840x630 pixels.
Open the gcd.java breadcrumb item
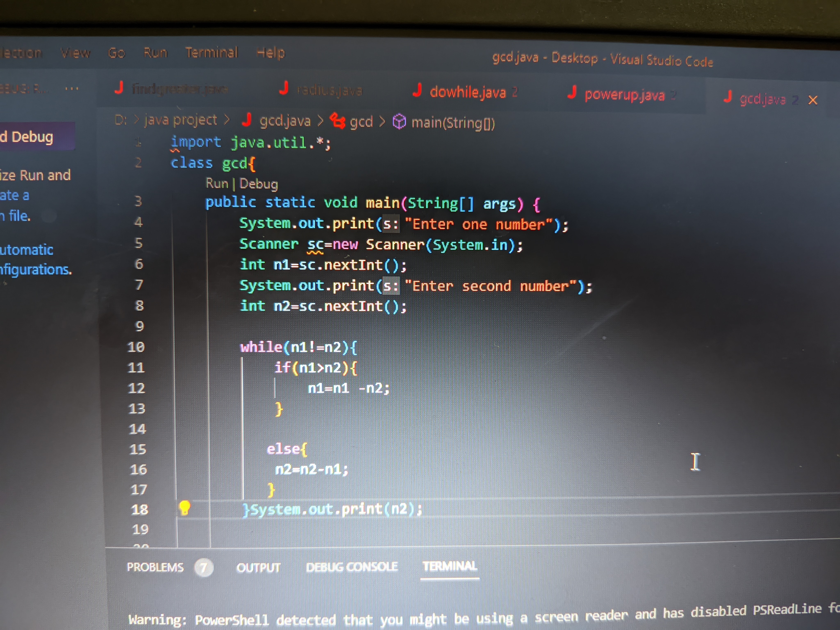tap(285, 121)
